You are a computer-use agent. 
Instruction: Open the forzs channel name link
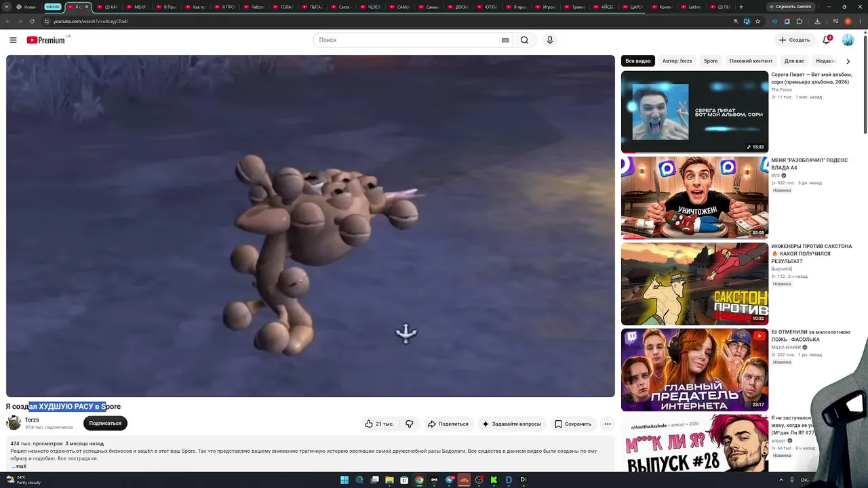pyautogui.click(x=32, y=420)
